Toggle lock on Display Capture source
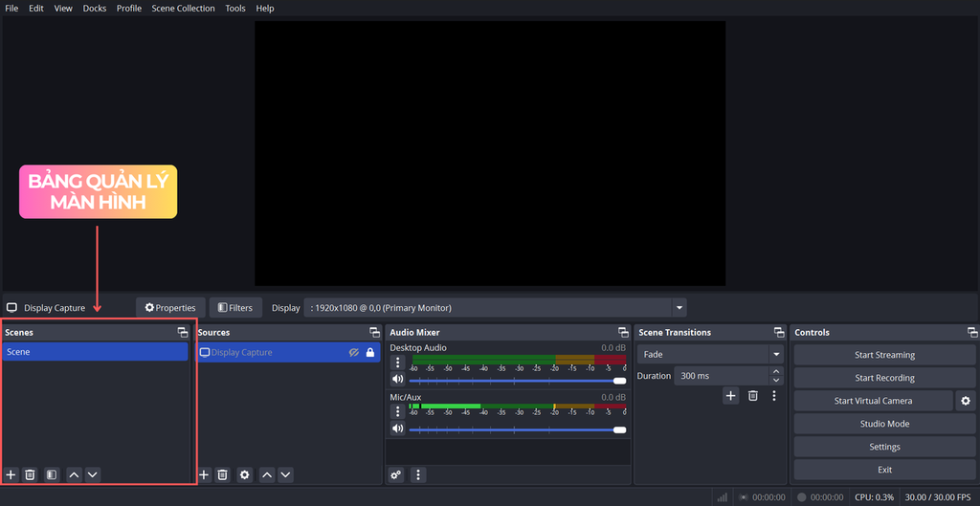Viewport: 980px width, 506px height. (370, 352)
